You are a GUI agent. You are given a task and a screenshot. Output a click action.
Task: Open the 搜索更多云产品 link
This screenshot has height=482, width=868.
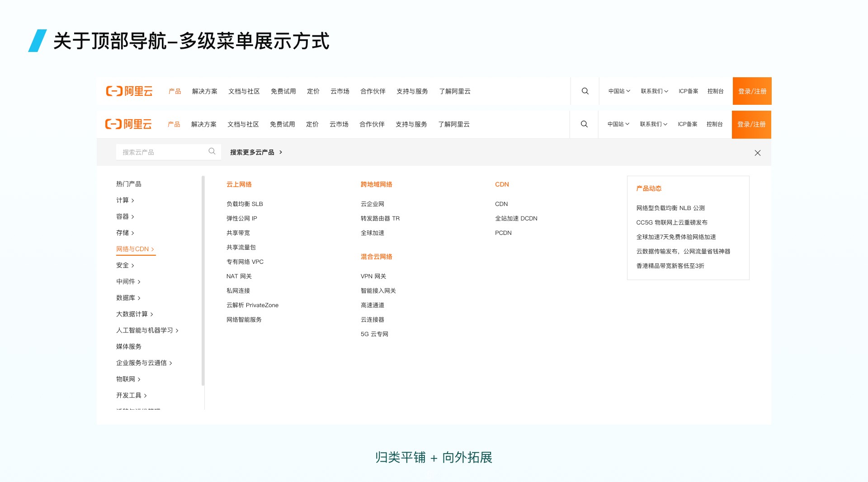tap(256, 152)
